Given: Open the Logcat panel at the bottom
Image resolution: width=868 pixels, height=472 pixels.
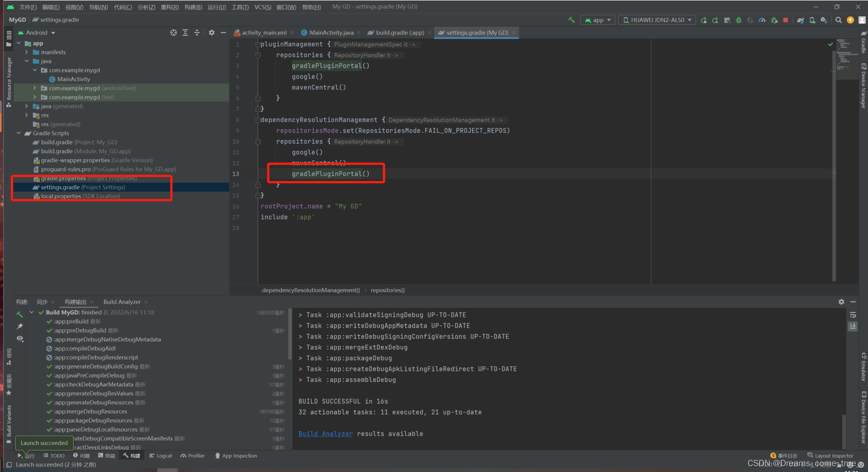Looking at the screenshot, I should [160, 455].
